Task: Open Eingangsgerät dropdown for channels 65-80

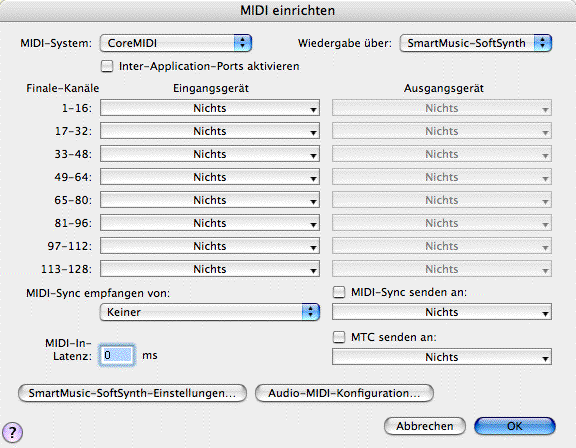Action: pos(210,200)
